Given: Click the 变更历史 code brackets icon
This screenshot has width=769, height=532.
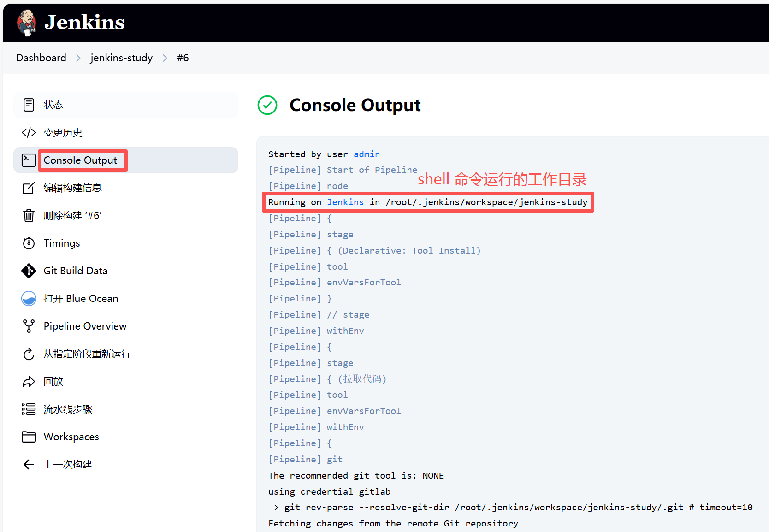Looking at the screenshot, I should click(29, 132).
